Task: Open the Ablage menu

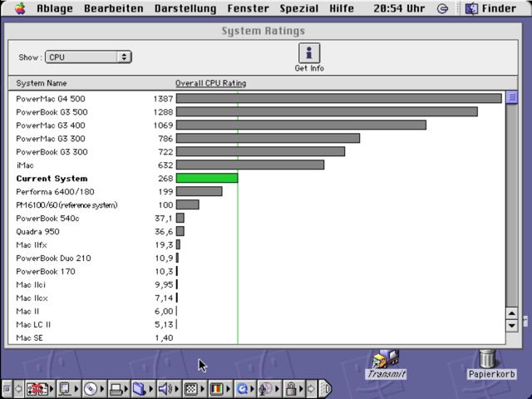Action: (55, 8)
